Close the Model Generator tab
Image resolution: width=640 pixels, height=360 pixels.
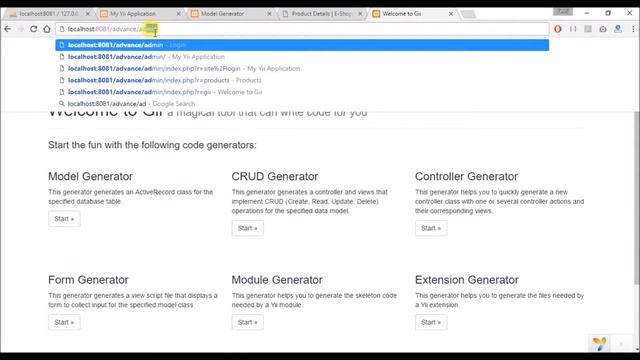click(x=269, y=14)
